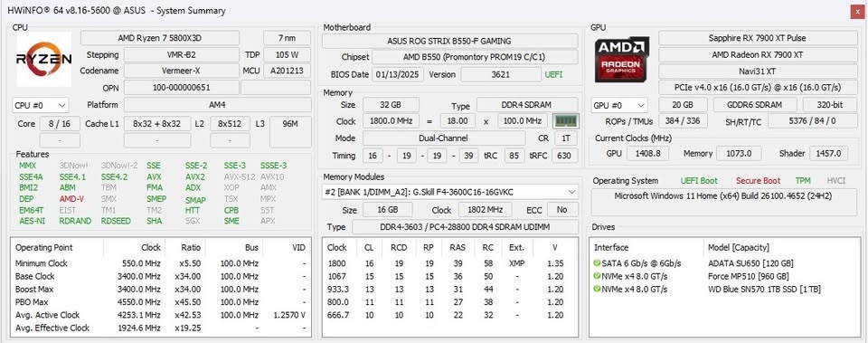Click the DDR4 SDRAM memory type field

(x=527, y=105)
